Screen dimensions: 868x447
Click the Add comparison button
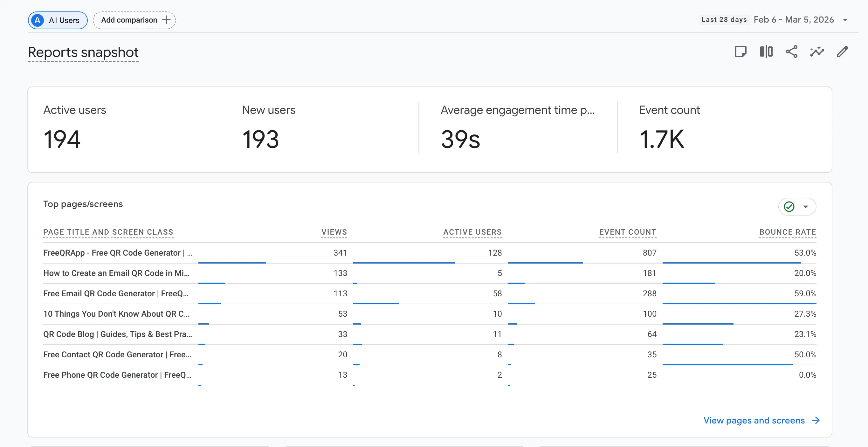pyautogui.click(x=134, y=20)
